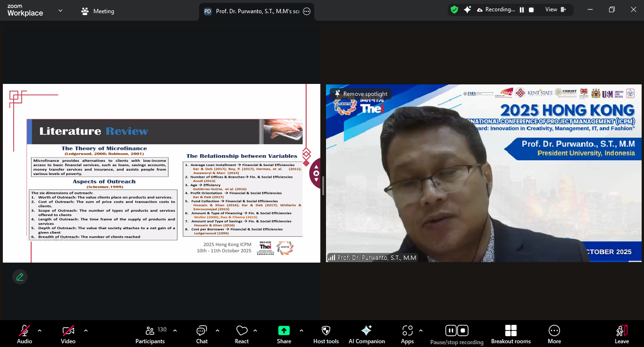Click the annotation pencil icon
Image resolution: width=644 pixels, height=347 pixels.
20,277
